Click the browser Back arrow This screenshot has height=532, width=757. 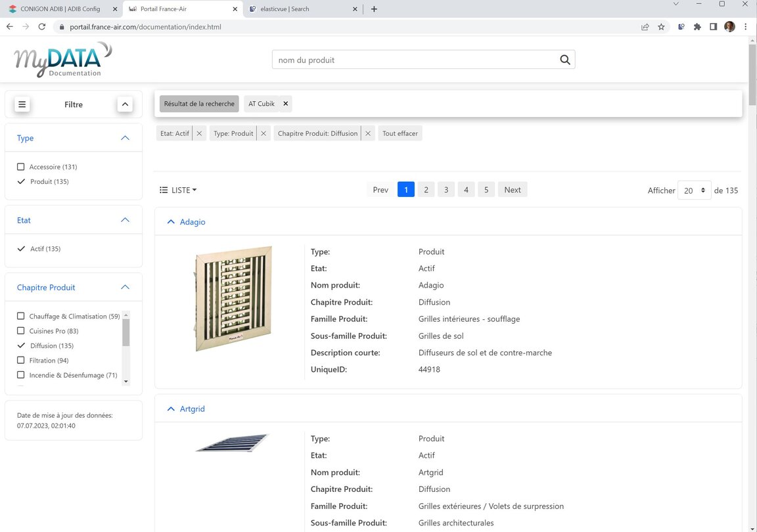10,26
